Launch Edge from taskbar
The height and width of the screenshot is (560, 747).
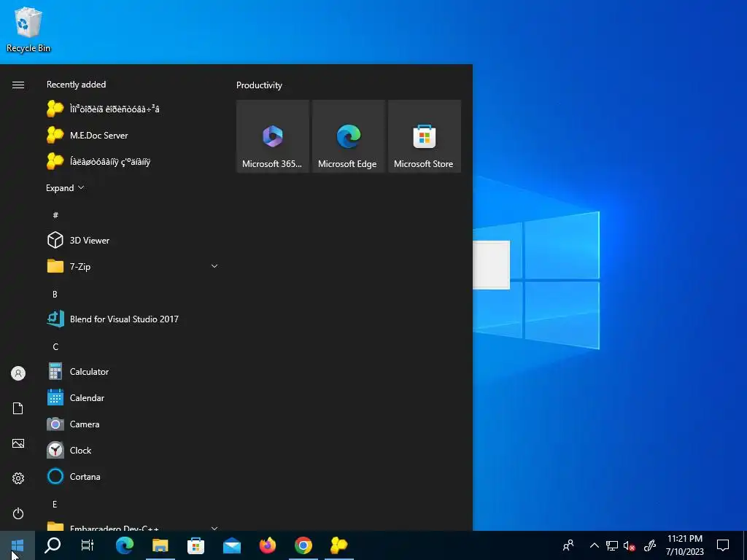125,545
